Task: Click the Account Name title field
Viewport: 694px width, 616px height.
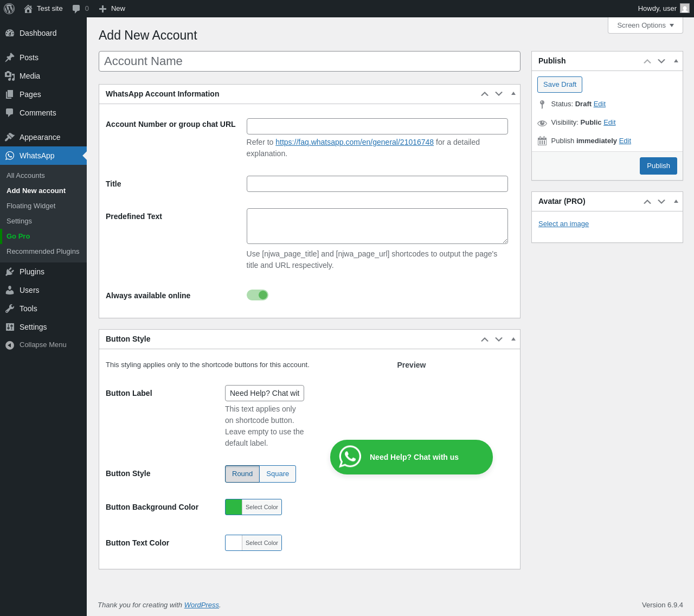Action: (x=310, y=61)
